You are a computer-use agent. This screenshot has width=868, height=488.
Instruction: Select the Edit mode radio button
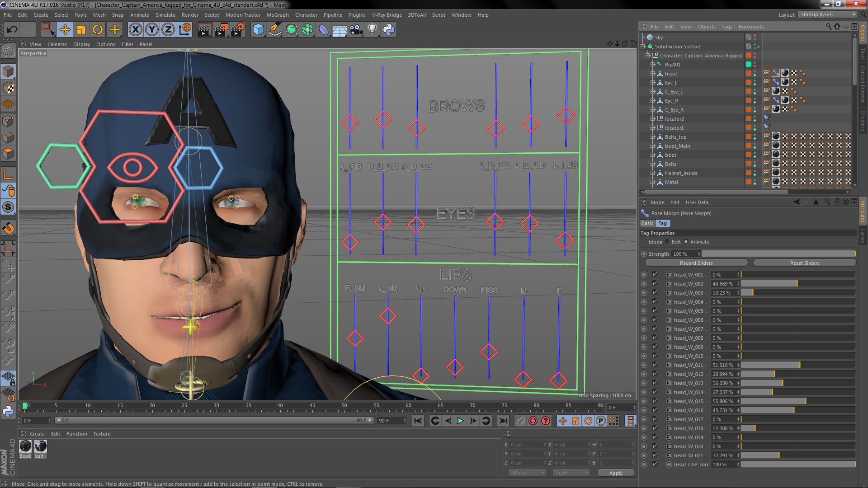tap(667, 242)
